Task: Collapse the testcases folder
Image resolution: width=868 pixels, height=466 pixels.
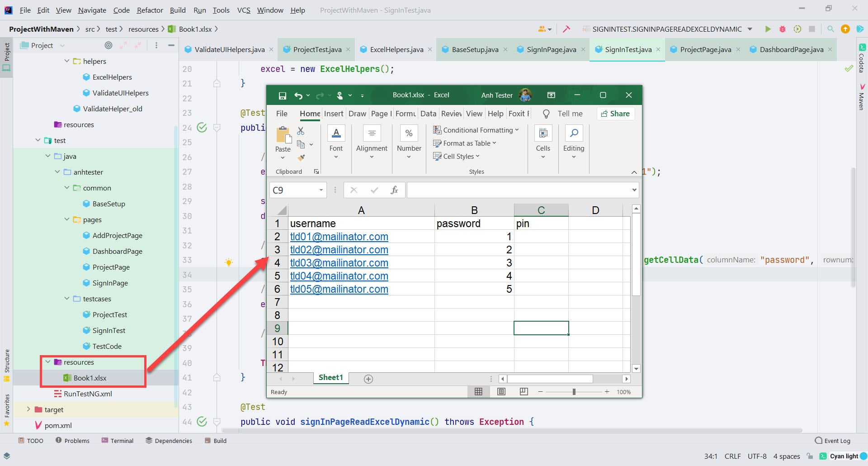Action: coord(67,299)
